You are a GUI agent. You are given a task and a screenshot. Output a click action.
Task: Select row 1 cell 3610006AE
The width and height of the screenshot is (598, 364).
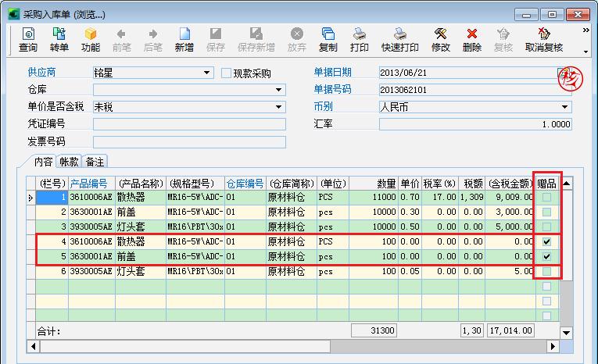click(91, 197)
